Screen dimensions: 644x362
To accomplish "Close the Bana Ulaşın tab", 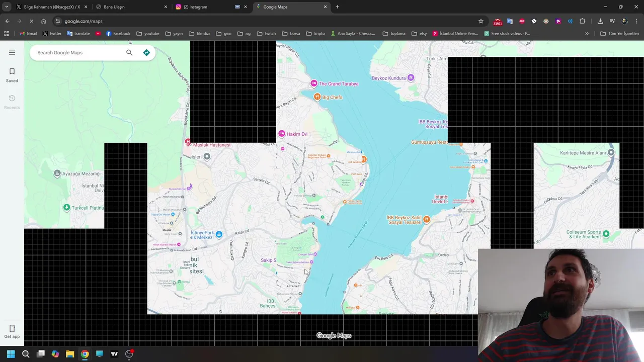I will coord(166,7).
